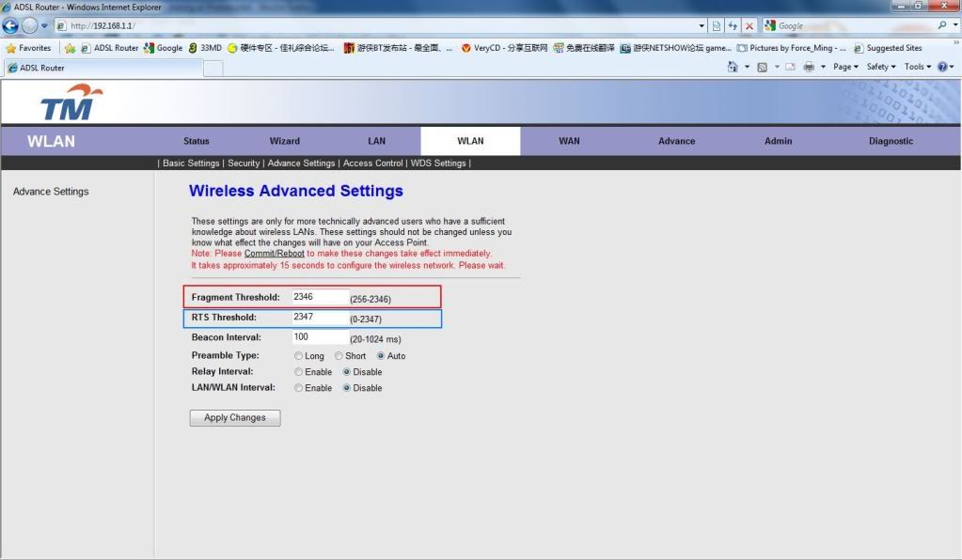Expand the Page menu dropdown

pyautogui.click(x=845, y=67)
